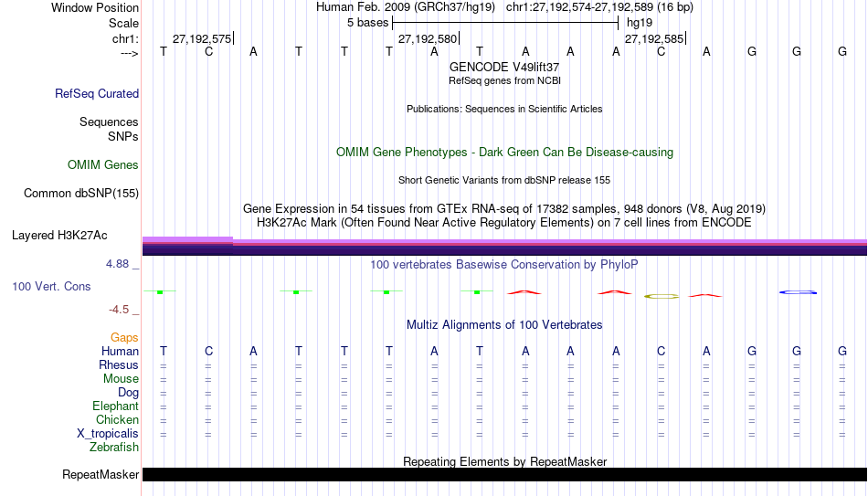Click the Sequences track label

point(109,121)
